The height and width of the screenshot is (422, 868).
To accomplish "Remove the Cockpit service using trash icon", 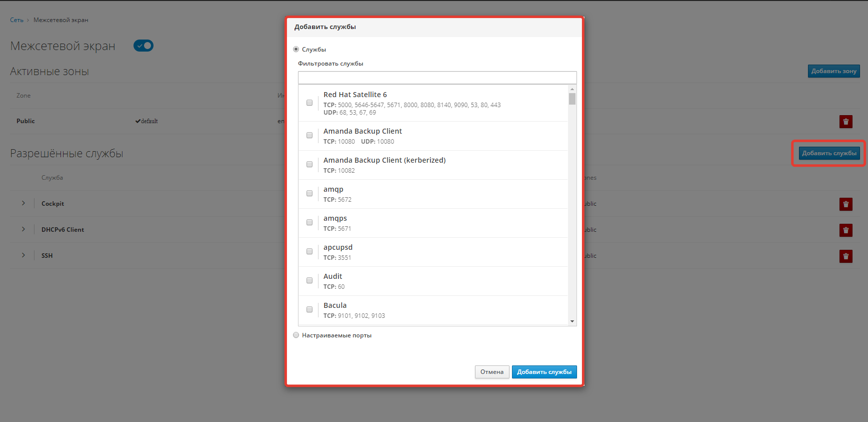I will point(845,204).
